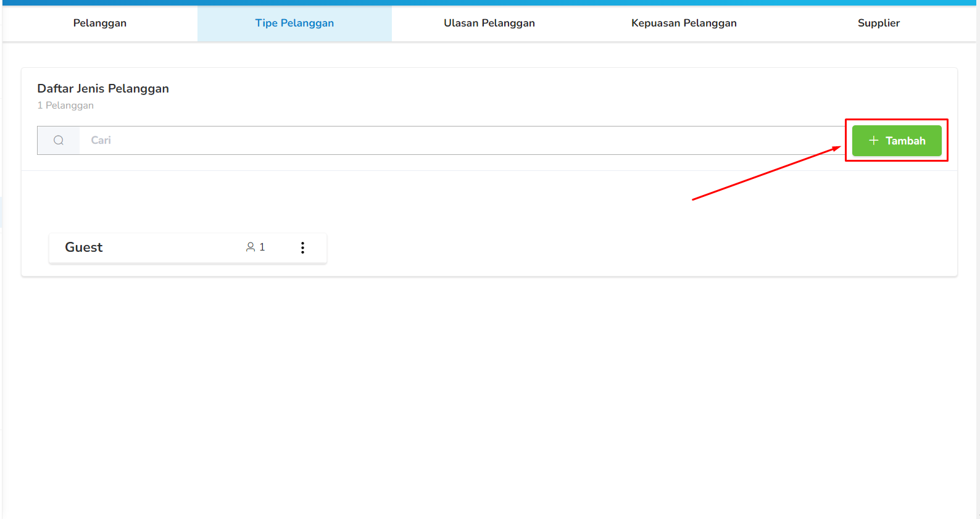Viewport: 980px width, 519px height.
Task: Click the search magnifier icon
Action: click(x=59, y=140)
